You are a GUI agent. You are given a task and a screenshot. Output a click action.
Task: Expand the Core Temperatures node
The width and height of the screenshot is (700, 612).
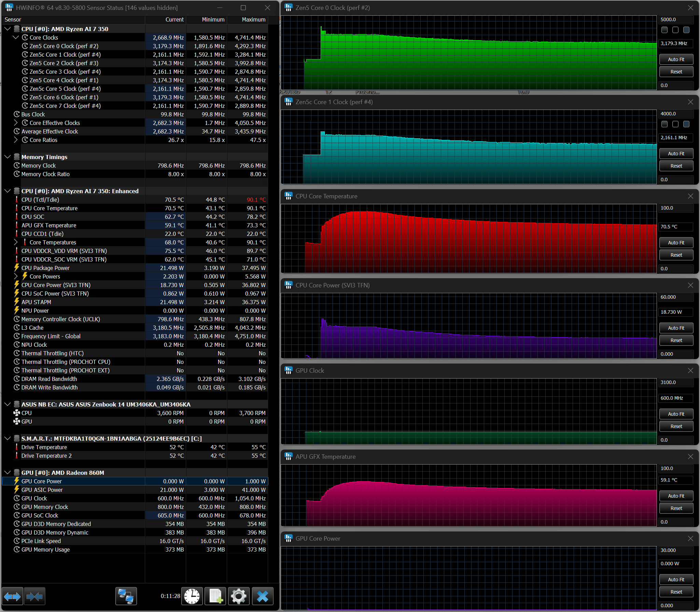coord(16,242)
